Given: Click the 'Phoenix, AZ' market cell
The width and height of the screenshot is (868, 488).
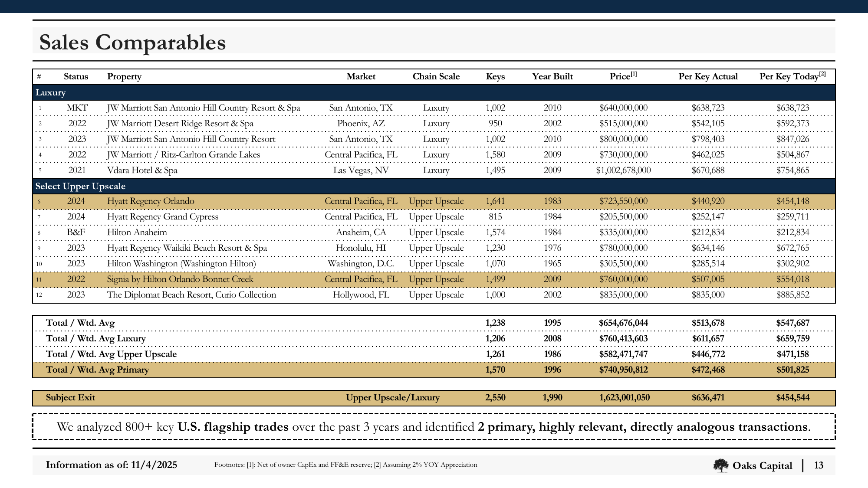Looking at the screenshot, I should coord(361,123).
